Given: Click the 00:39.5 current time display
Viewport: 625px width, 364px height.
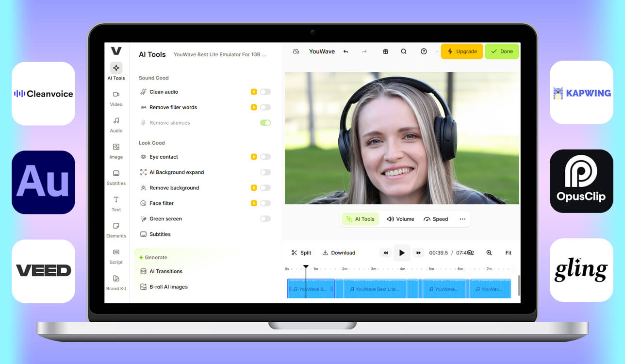Looking at the screenshot, I should coord(439,253).
